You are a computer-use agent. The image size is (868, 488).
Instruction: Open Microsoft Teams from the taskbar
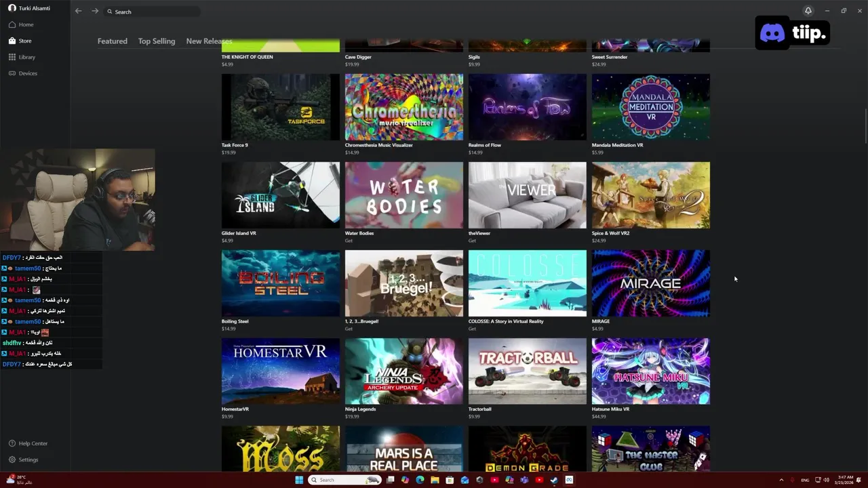pos(524,480)
